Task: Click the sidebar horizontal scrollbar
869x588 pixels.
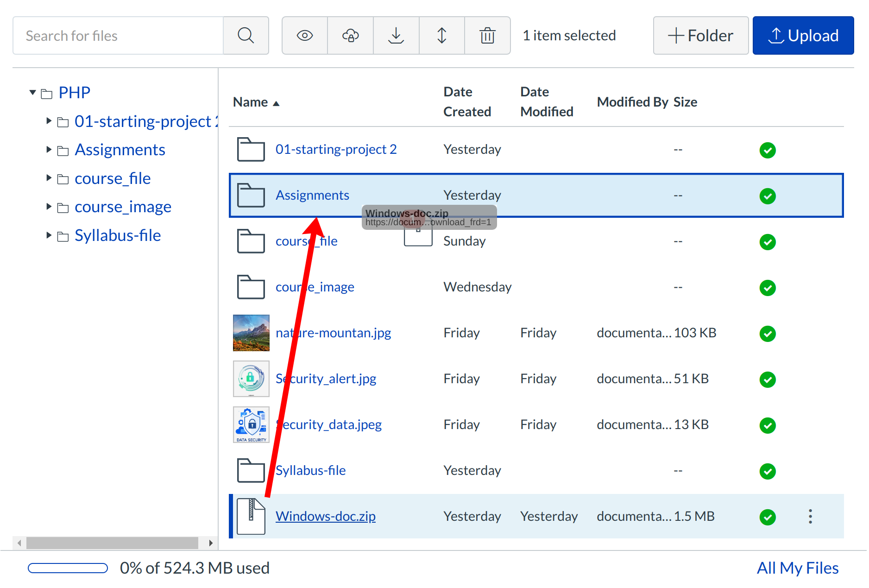Action: pyautogui.click(x=112, y=543)
